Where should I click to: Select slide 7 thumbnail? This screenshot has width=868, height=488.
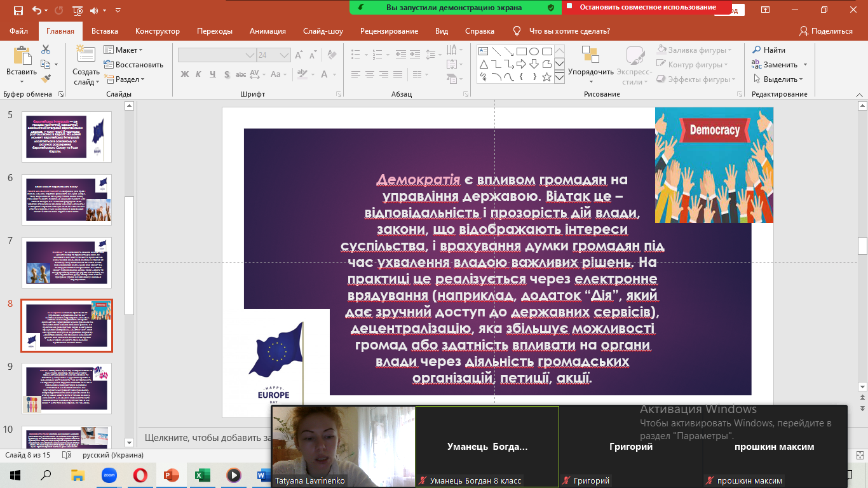(67, 262)
